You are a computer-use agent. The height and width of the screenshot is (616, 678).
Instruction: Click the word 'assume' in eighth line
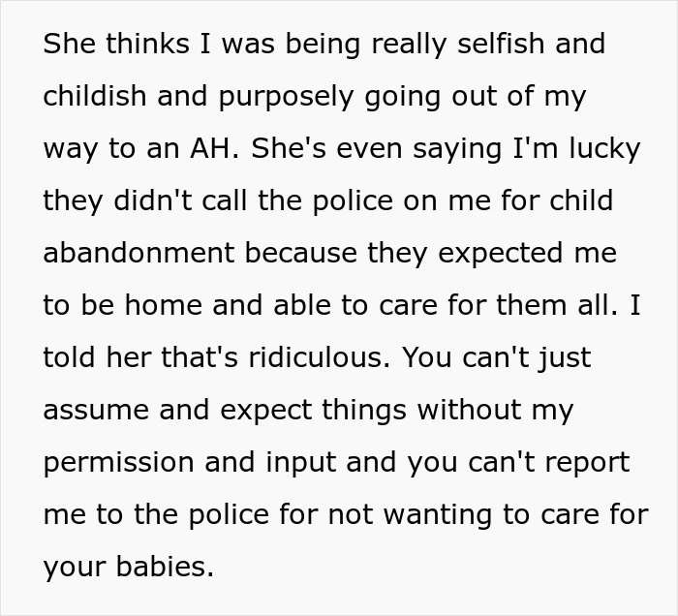click(x=96, y=411)
